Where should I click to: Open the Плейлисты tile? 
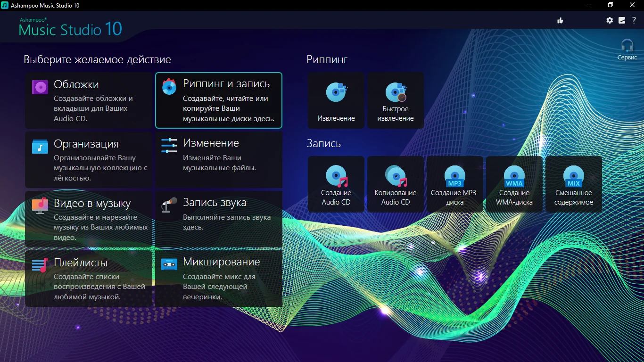[x=89, y=279]
